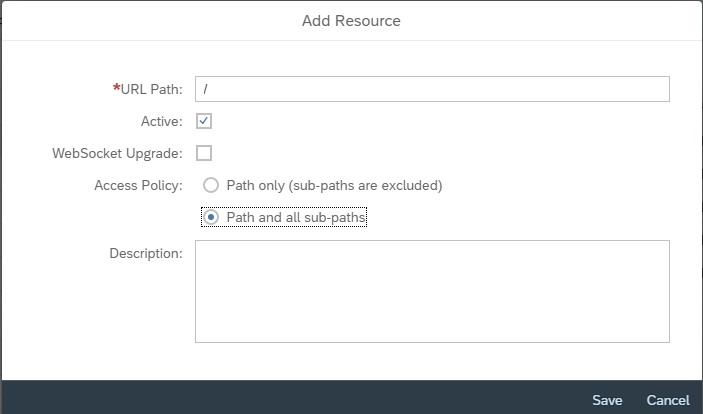This screenshot has height=414, width=703.
Task: Click the Add Resource dialog title
Action: pyautogui.click(x=351, y=21)
